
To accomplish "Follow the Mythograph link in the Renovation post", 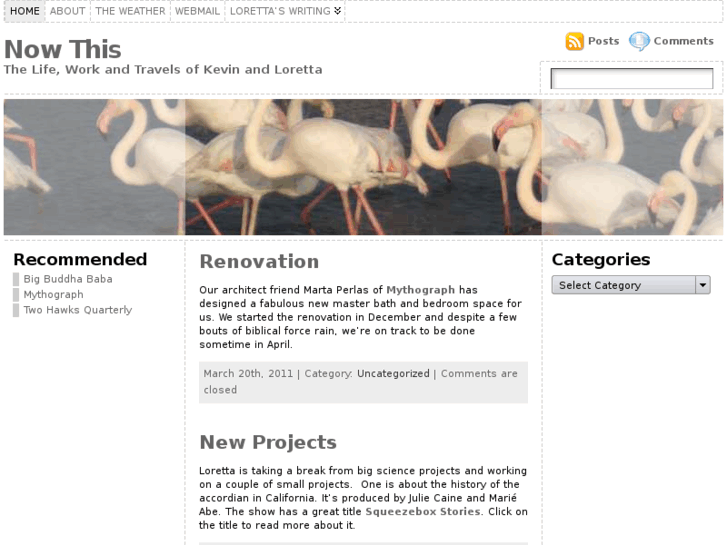I will pos(421,290).
